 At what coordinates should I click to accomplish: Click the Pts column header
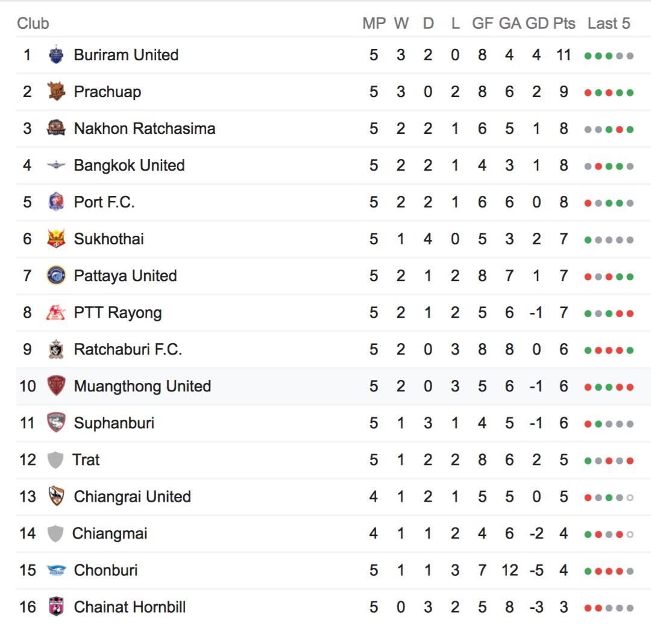pyautogui.click(x=564, y=24)
